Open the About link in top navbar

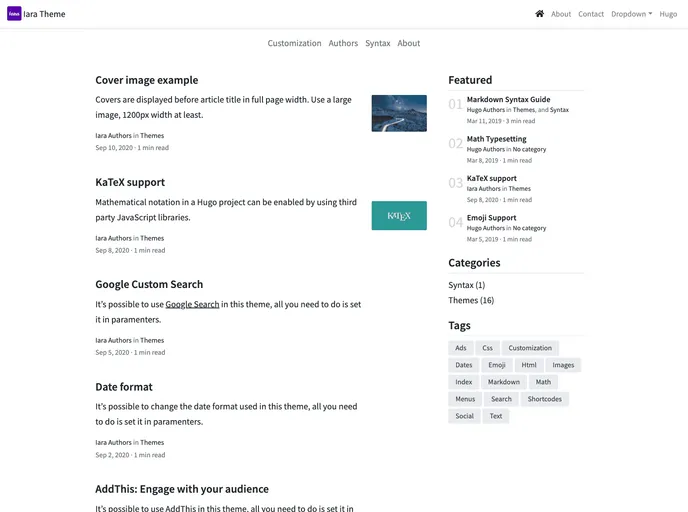561,14
